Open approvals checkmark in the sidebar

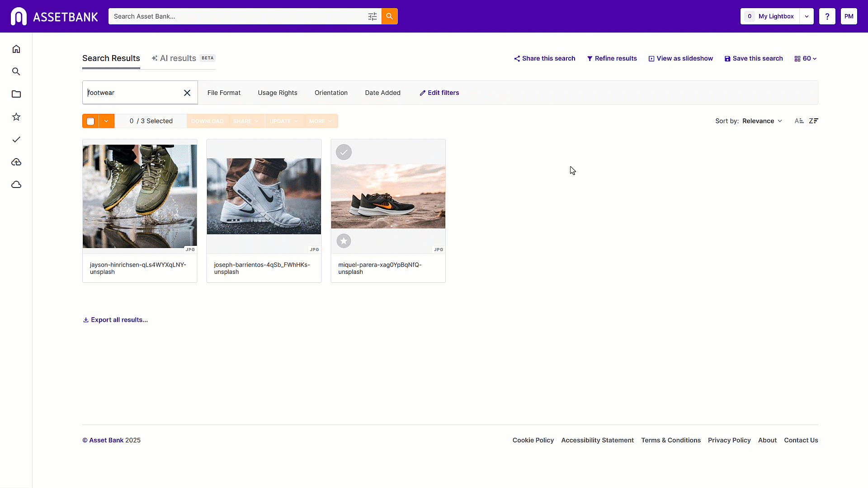pos(16,139)
